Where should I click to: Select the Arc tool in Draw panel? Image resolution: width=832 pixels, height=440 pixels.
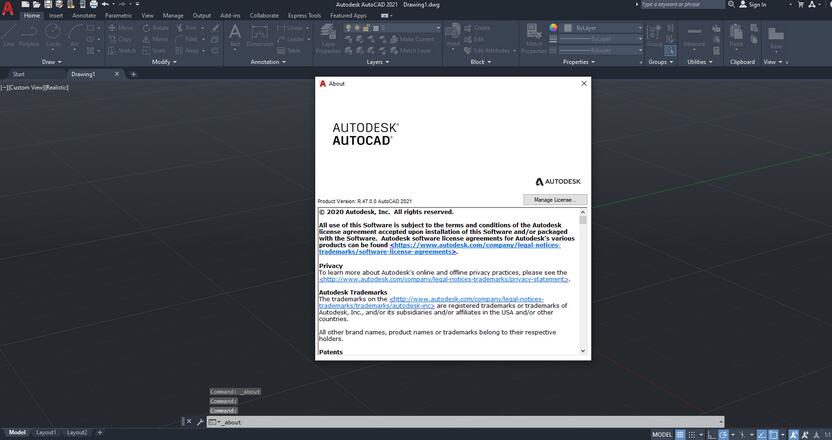75,36
